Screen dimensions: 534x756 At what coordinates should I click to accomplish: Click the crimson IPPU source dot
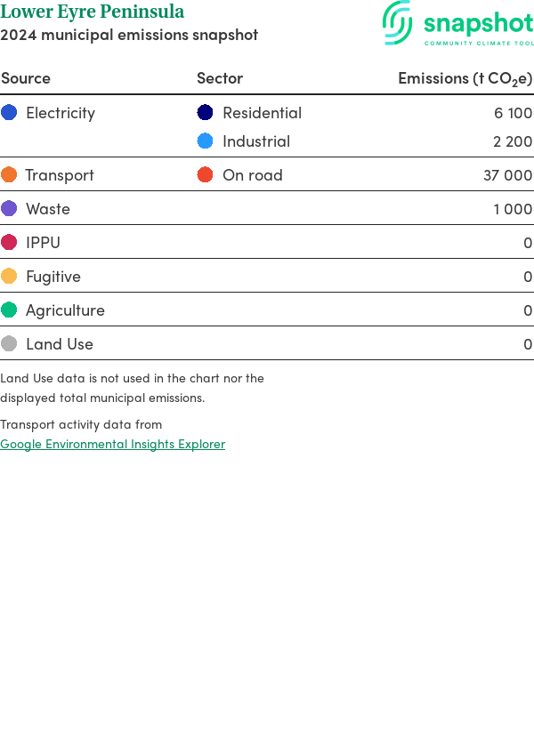(9, 242)
